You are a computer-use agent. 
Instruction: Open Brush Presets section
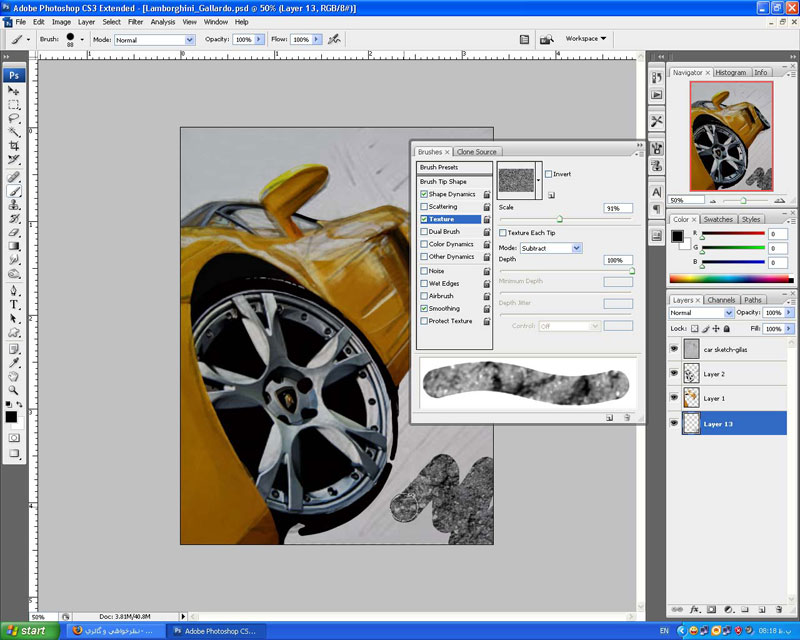coord(455,167)
